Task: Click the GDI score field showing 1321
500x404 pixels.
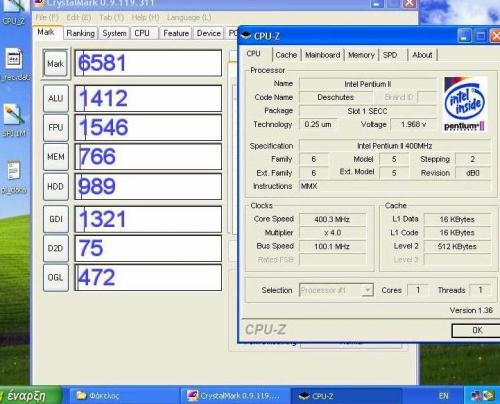Action: pyautogui.click(x=148, y=219)
